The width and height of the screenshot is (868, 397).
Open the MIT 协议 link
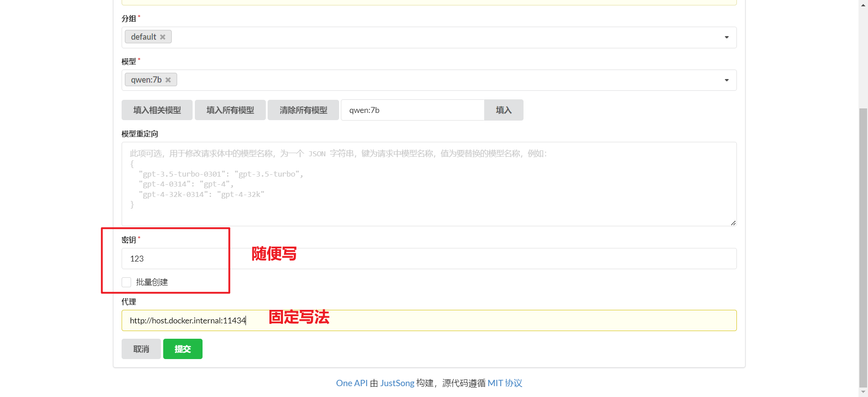pos(505,383)
